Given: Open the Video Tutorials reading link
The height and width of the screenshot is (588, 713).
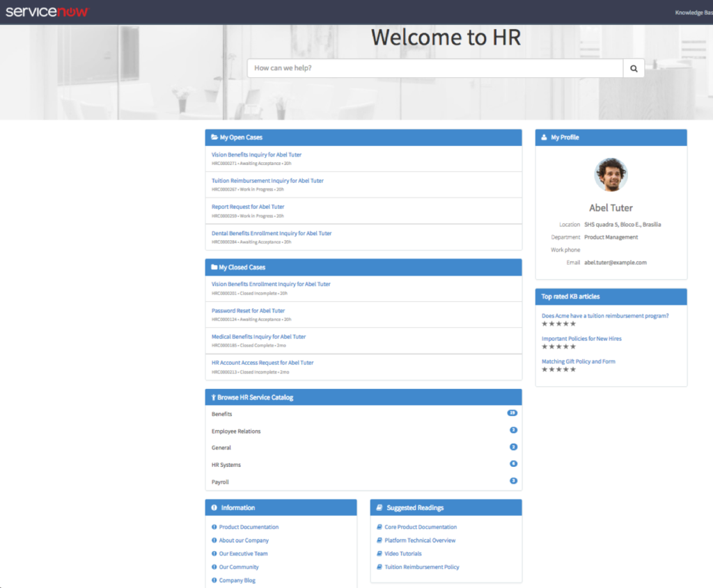Looking at the screenshot, I should (403, 554).
